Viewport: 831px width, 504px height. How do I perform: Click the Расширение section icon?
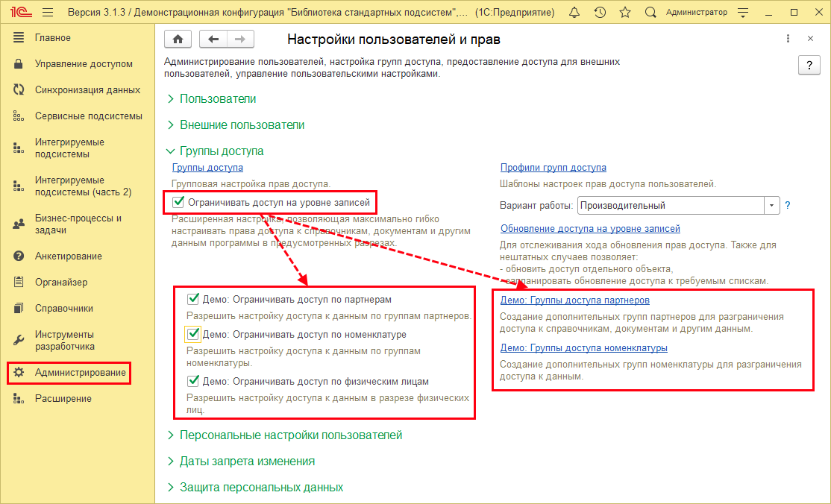pos(19,399)
